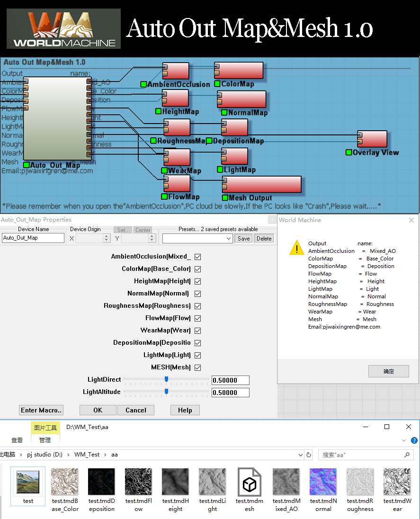The image size is (420, 519).
Task: Open the test.tmdmesh file icon
Action: pos(250,482)
